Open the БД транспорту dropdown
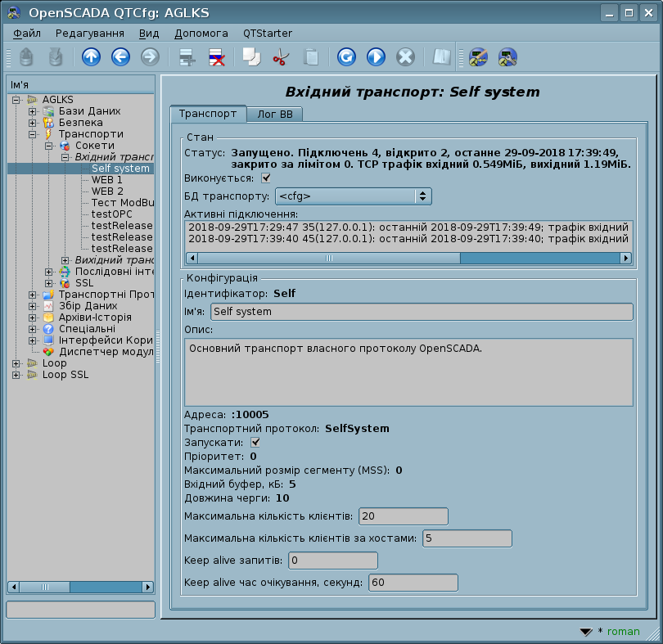663x644 pixels. click(353, 196)
